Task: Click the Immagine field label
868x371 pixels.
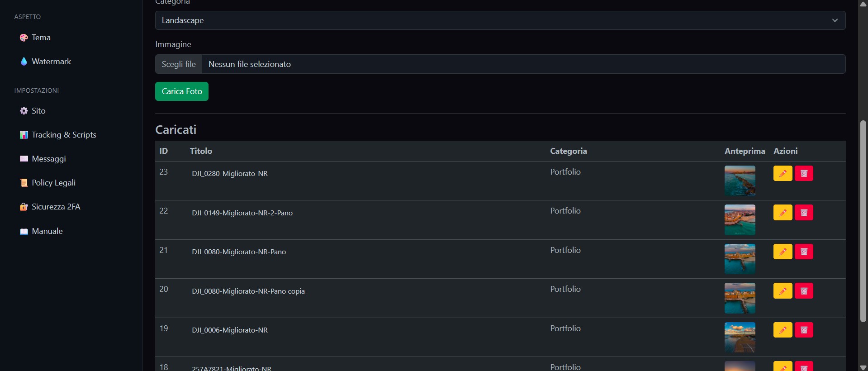Action: 173,44
